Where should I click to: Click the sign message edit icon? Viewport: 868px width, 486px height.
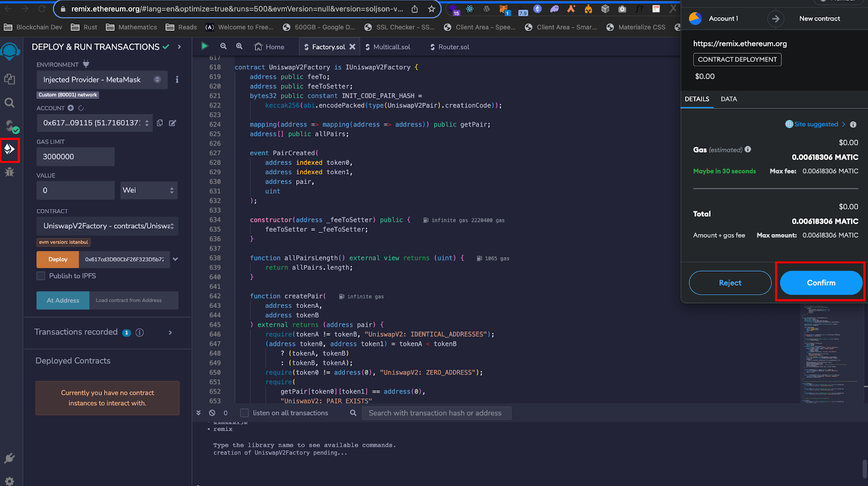tap(173, 123)
